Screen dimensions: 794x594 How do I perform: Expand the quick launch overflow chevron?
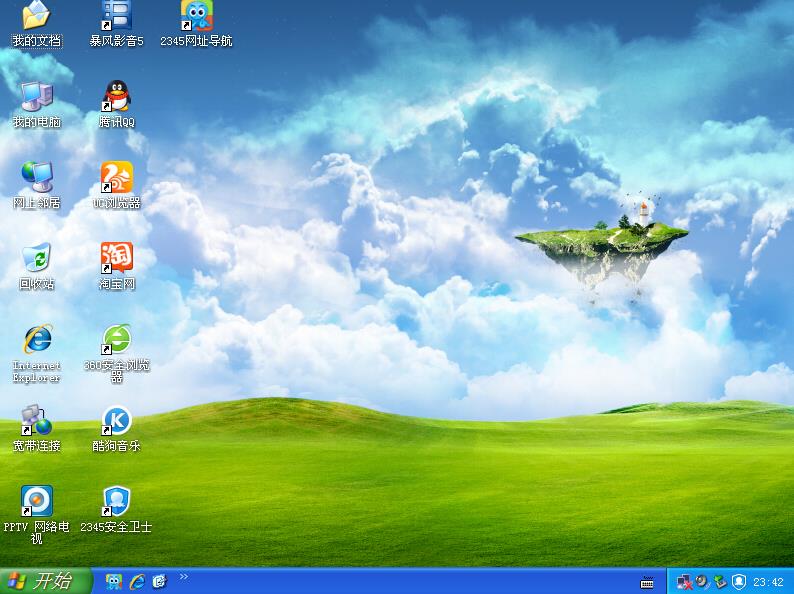pyautogui.click(x=184, y=577)
